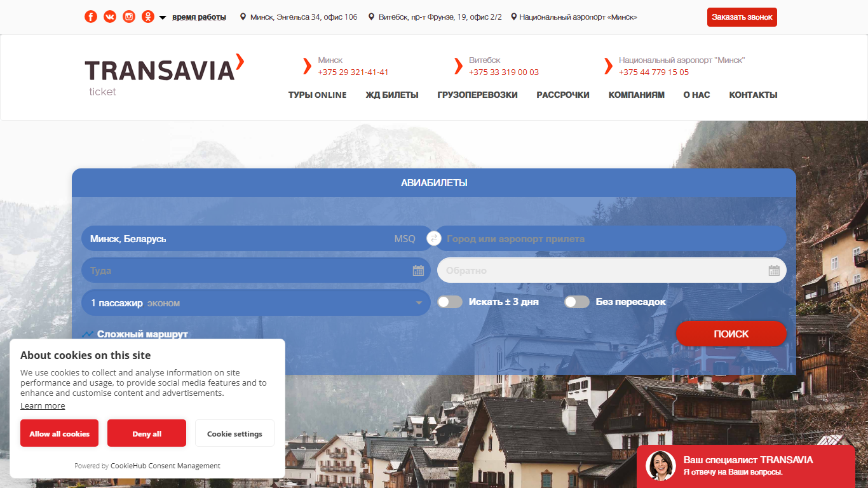This screenshot has width=868, height=488.
Task: Click the 'Deny all' cookies button
Action: (x=147, y=433)
